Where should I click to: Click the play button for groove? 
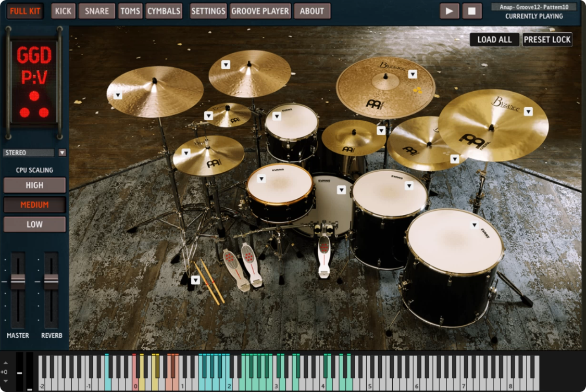pyautogui.click(x=449, y=11)
